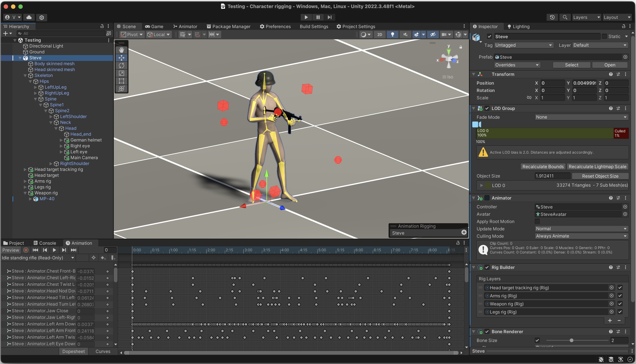The image size is (636, 364).
Task: Open the Layers dropdown in top bar
Action: [x=586, y=17]
